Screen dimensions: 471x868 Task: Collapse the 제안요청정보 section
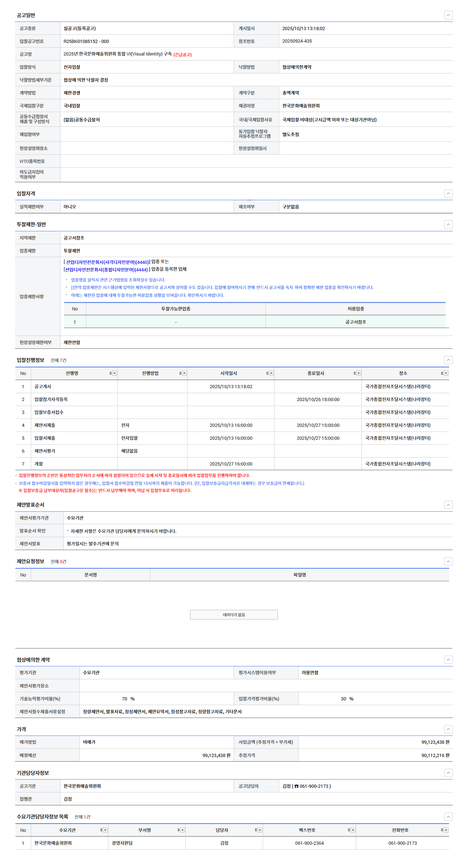coord(448,561)
